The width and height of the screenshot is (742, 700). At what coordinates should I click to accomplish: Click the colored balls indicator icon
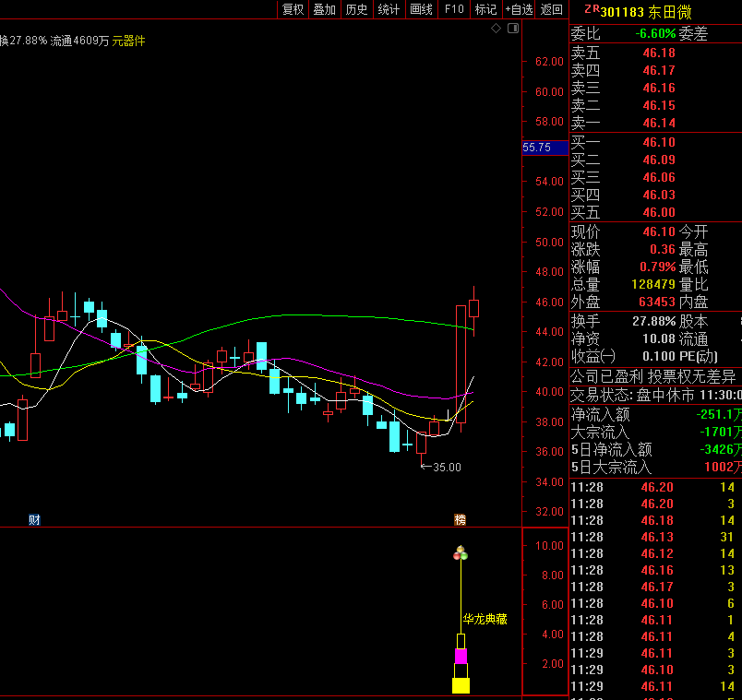point(461,553)
